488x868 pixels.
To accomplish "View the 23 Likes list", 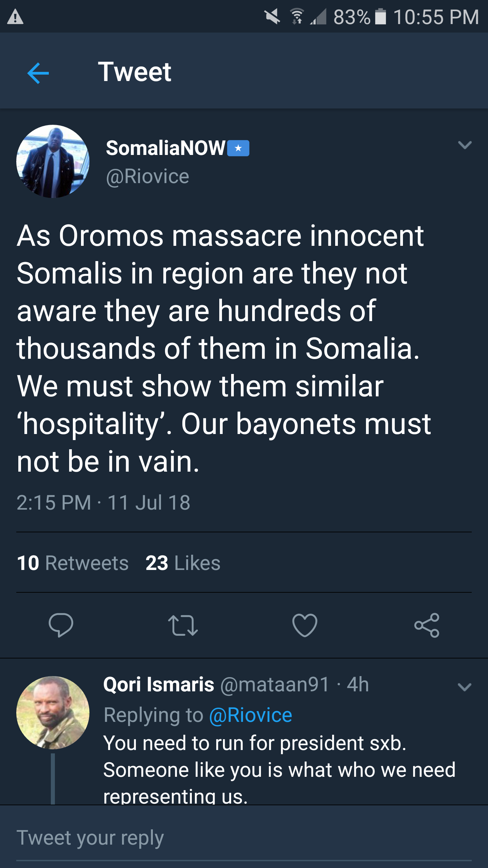I will point(183,563).
